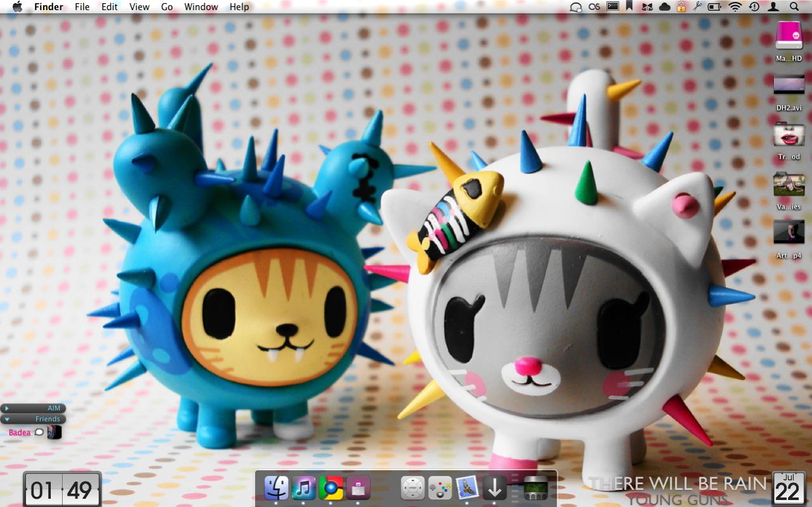Select the Art...p4 video file
The height and width of the screenshot is (507, 812).
pyautogui.click(x=789, y=232)
